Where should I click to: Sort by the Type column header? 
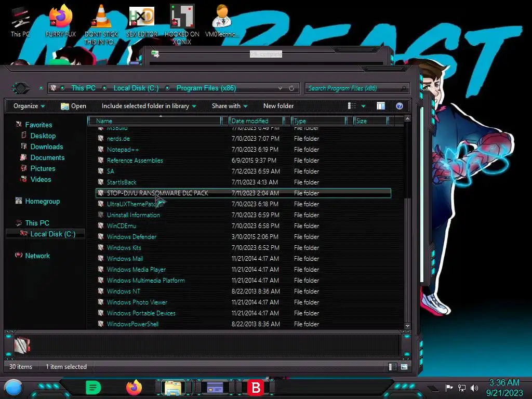coord(318,121)
